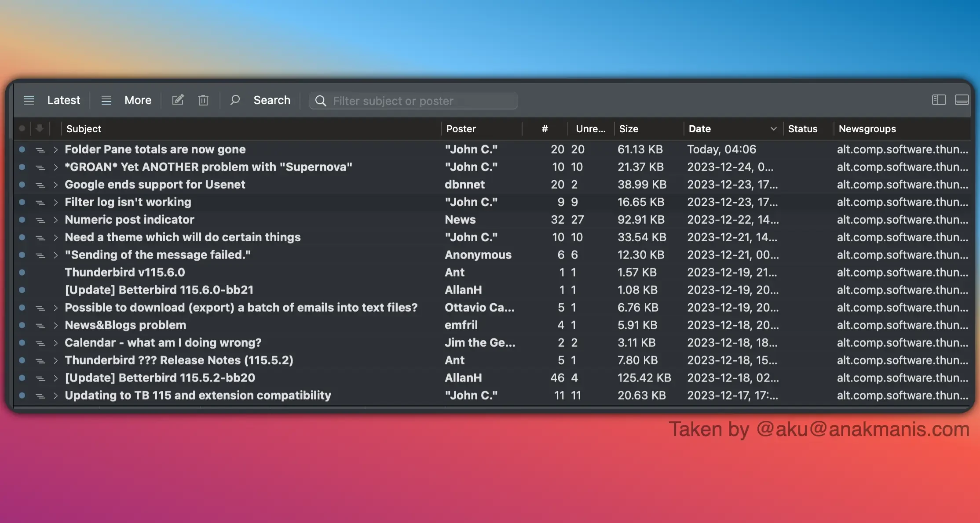The width and height of the screenshot is (980, 523).
Task: Expand the Filter log isn't working thread
Action: coord(56,202)
